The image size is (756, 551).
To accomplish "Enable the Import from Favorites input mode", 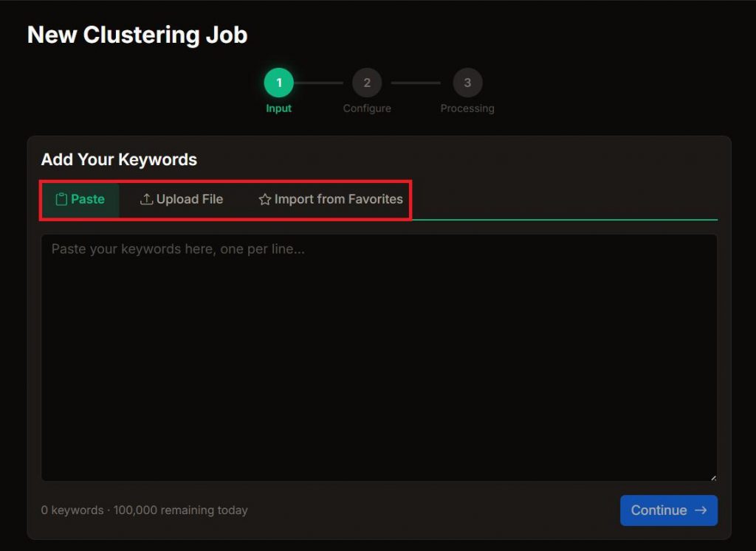I will tap(330, 199).
